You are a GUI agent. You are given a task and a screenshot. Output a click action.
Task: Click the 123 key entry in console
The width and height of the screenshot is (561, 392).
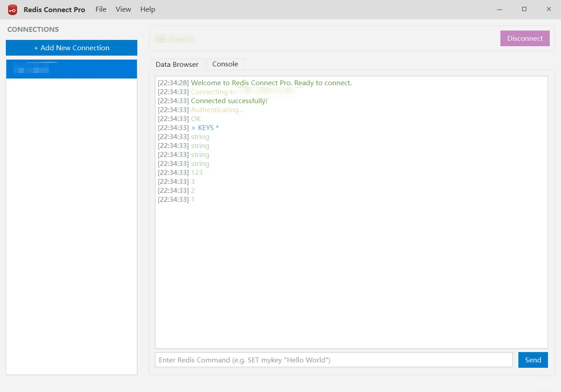click(x=197, y=173)
